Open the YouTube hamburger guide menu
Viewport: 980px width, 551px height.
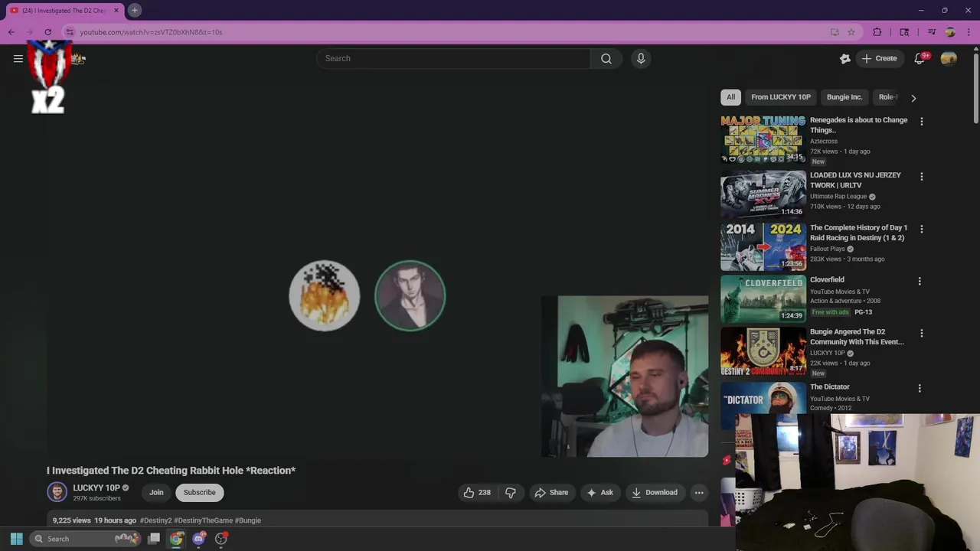pyautogui.click(x=18, y=59)
